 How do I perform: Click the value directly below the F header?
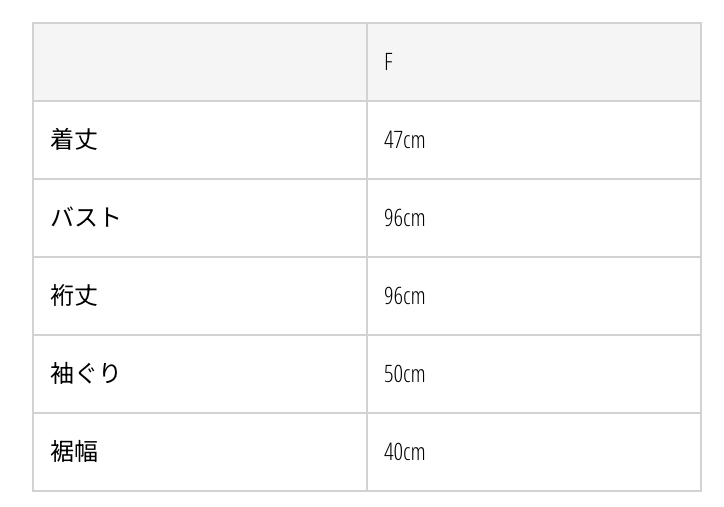[404, 140]
